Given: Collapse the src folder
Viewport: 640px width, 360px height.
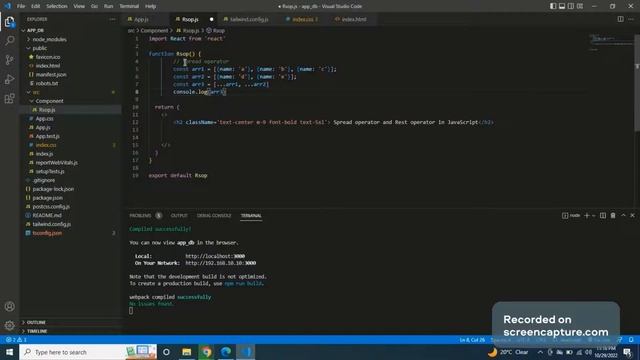Looking at the screenshot, I should point(36,92).
